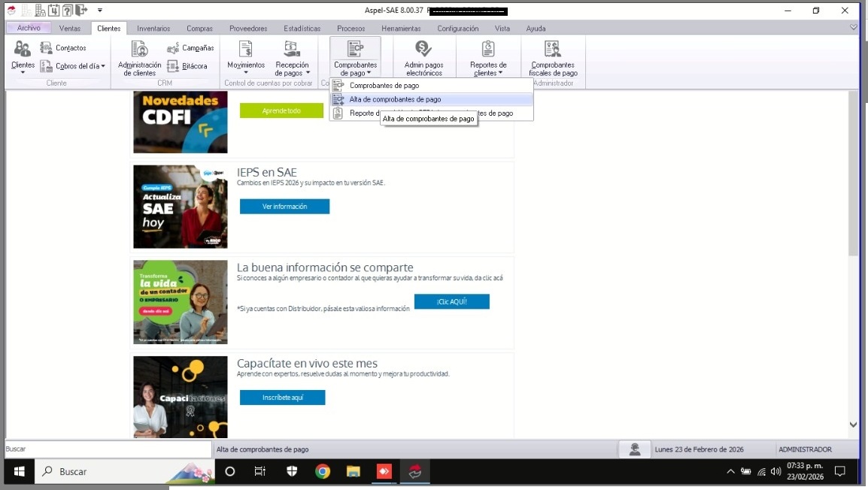Image resolution: width=868 pixels, height=490 pixels.
Task: Click the Capacítate en vivo este mes heading
Action: pyautogui.click(x=307, y=363)
